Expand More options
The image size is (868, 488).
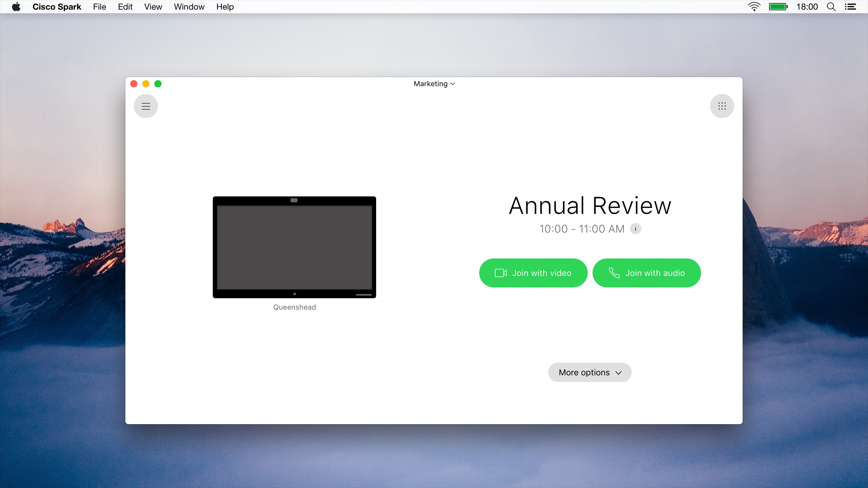tap(590, 372)
